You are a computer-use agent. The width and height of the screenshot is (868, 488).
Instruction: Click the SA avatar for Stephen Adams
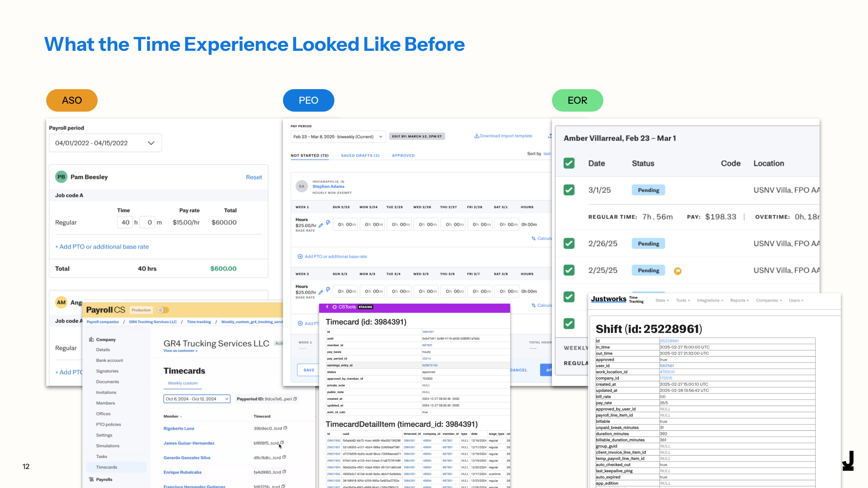pyautogui.click(x=301, y=186)
